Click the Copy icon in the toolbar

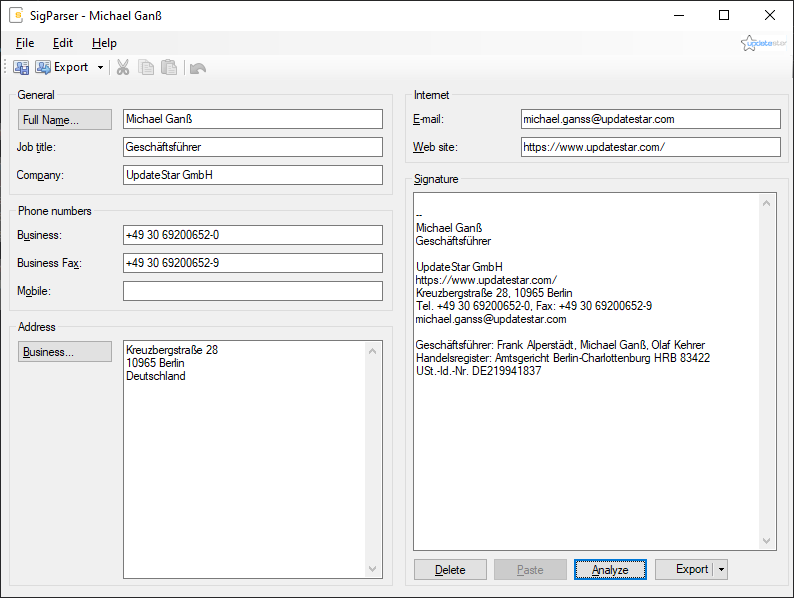point(147,67)
